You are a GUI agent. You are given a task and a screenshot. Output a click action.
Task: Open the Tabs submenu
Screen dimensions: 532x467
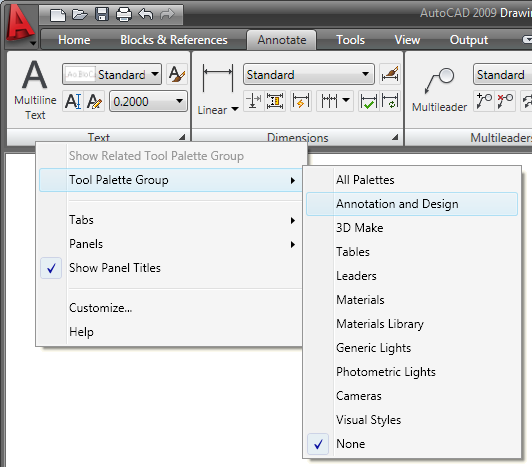coord(171,220)
